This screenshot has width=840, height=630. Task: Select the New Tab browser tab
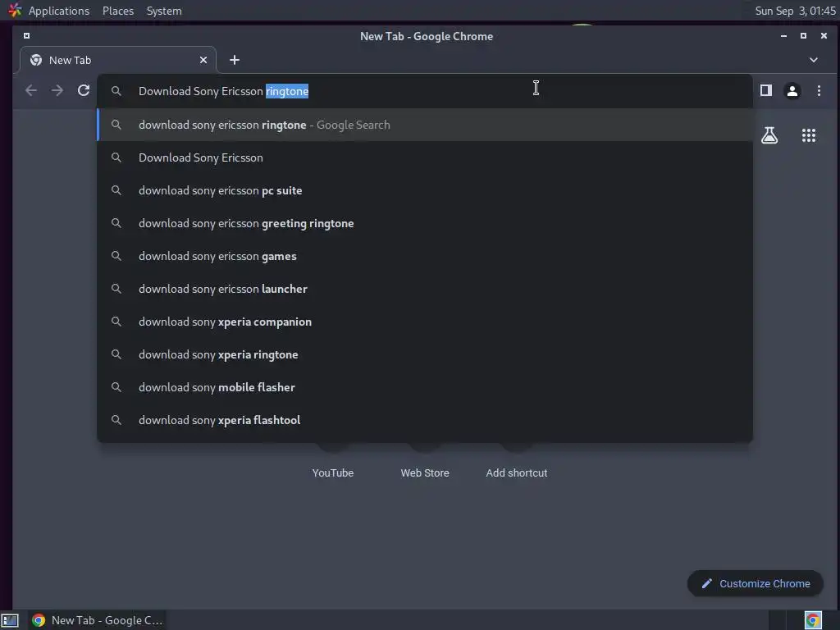pyautogui.click(x=118, y=60)
